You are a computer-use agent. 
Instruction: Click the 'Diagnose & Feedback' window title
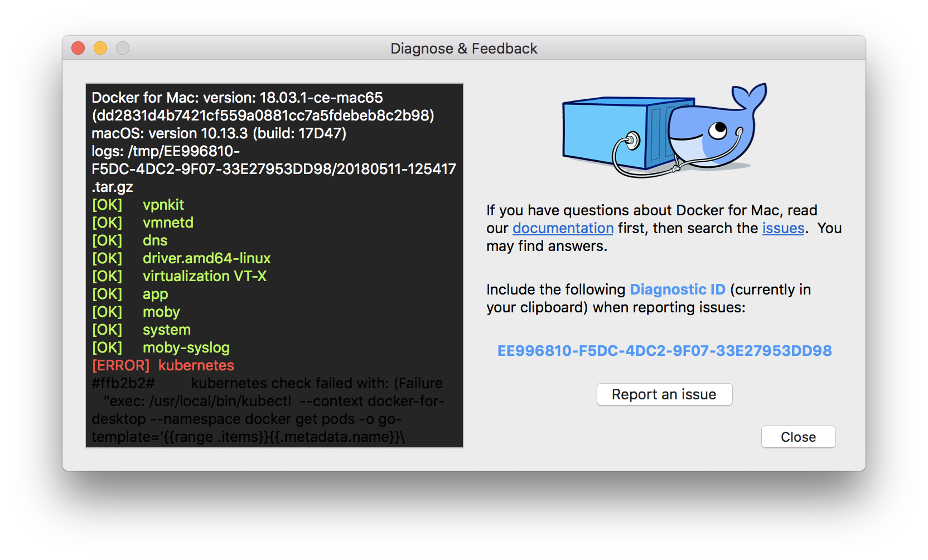coord(464,49)
